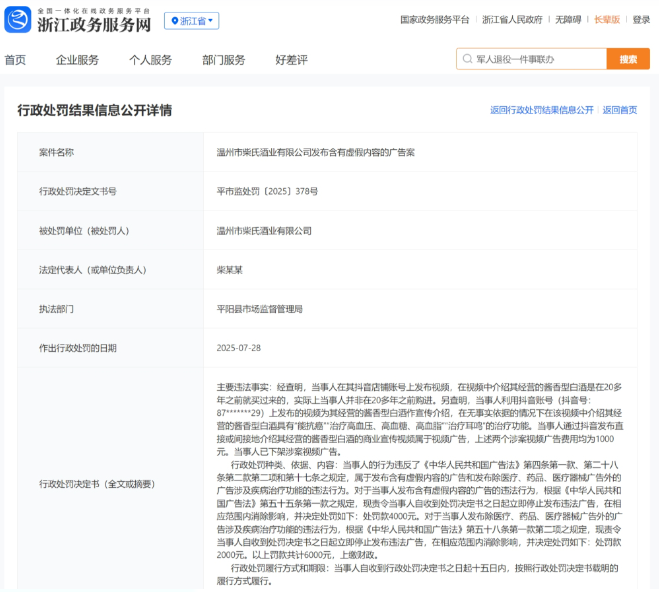Focus the 军人退役一件事联办 search field

point(532,59)
